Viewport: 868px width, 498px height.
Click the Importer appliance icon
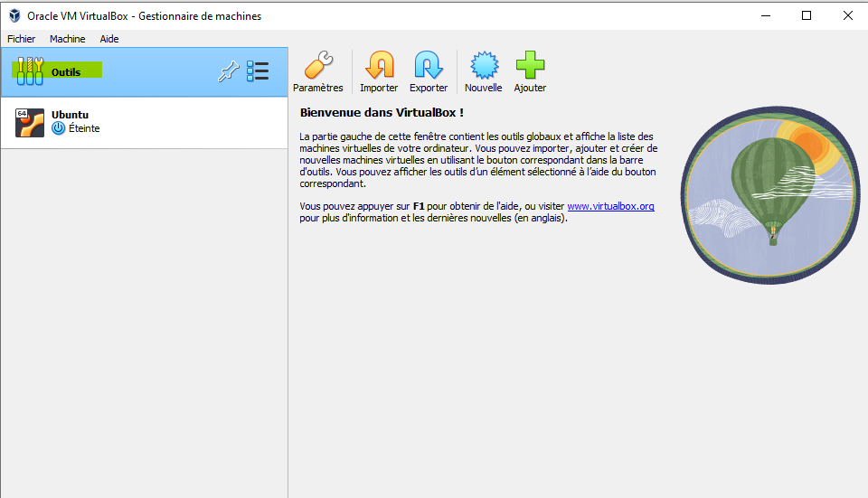click(379, 66)
